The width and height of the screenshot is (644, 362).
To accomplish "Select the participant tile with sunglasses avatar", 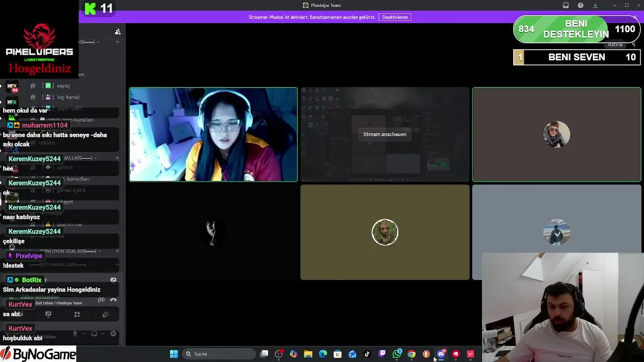I will 556,134.
